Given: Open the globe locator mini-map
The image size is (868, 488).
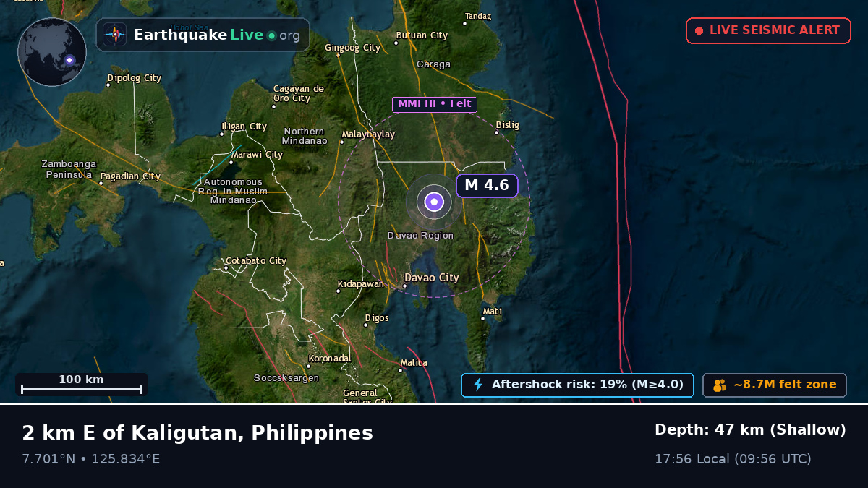Looking at the screenshot, I should pos(52,52).
